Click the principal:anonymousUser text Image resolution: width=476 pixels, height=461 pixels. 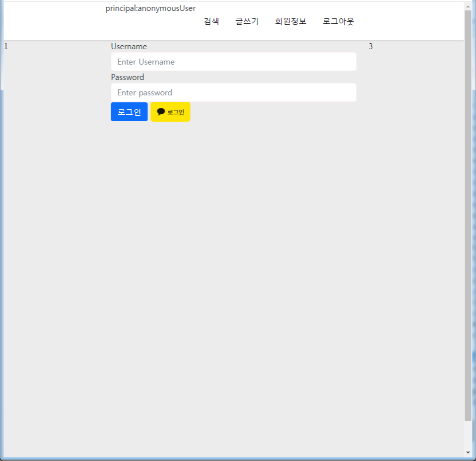tap(150, 8)
